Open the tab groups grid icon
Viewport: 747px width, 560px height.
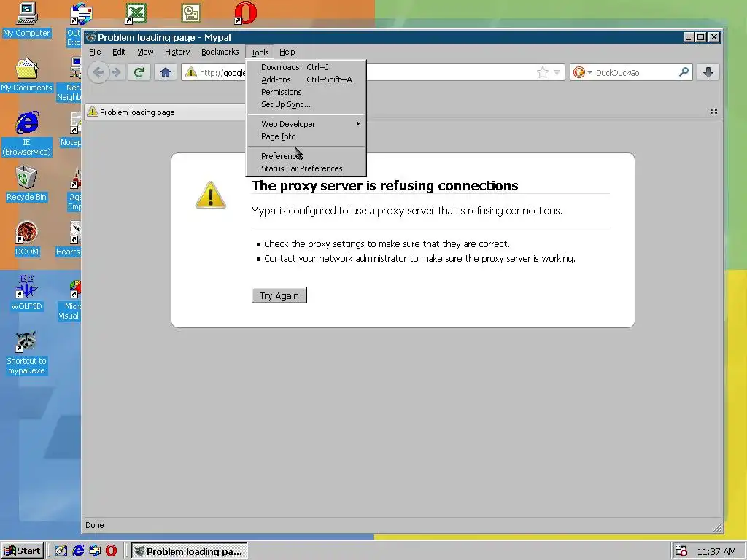click(x=713, y=112)
